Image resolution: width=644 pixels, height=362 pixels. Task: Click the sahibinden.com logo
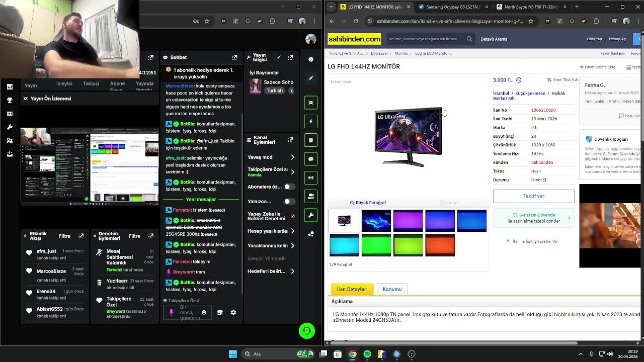pyautogui.click(x=355, y=39)
